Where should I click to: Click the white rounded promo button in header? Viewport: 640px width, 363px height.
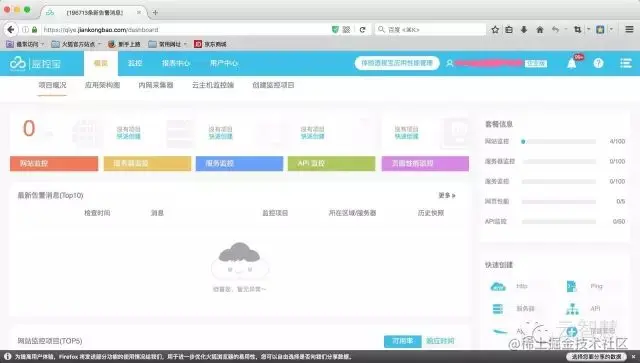tap(397, 63)
